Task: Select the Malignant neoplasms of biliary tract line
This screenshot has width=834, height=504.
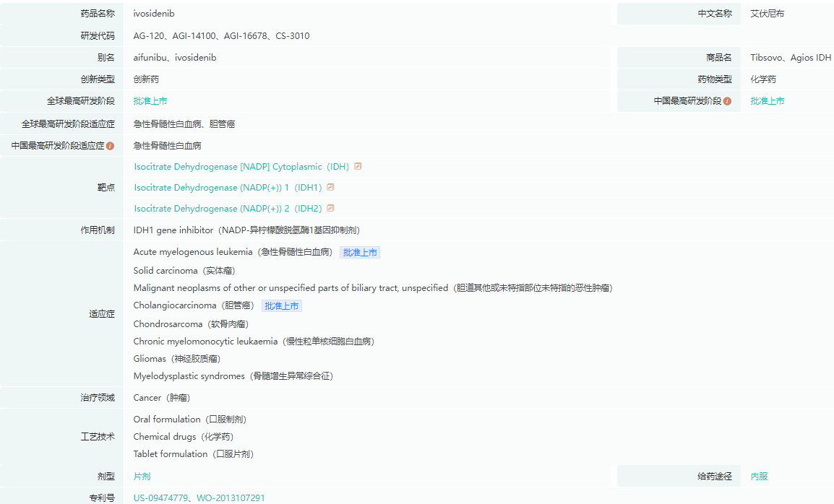Action: [x=373, y=287]
